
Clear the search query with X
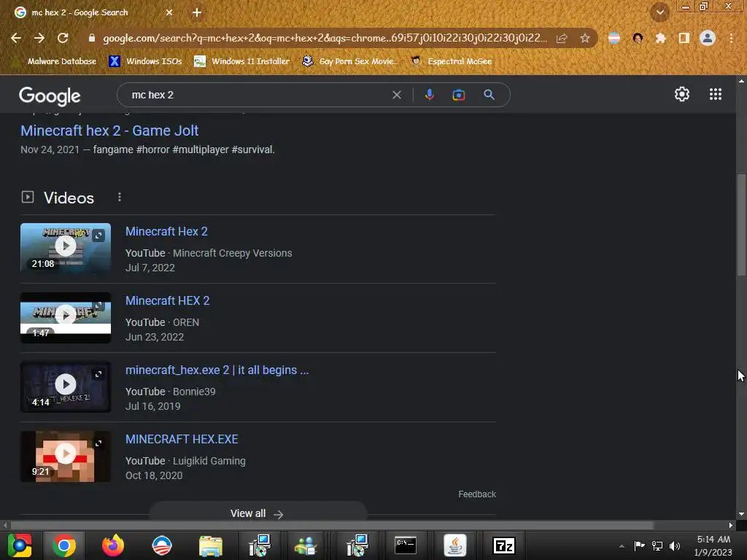click(x=396, y=95)
